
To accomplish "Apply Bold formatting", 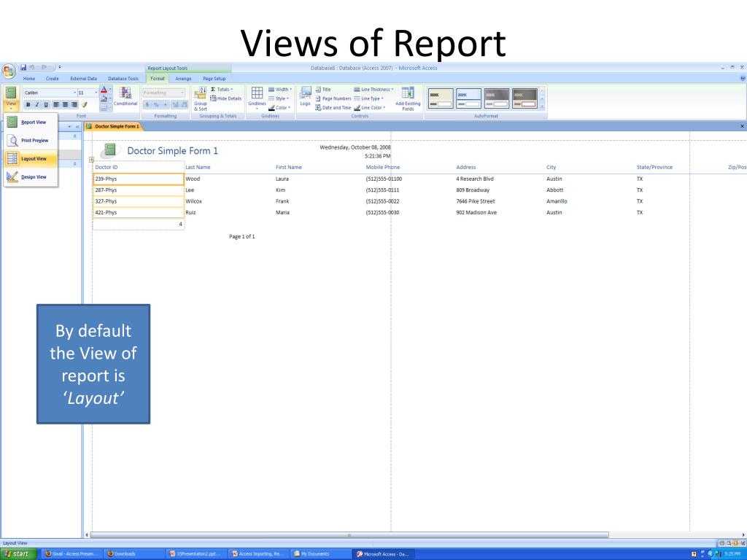I will [x=28, y=105].
